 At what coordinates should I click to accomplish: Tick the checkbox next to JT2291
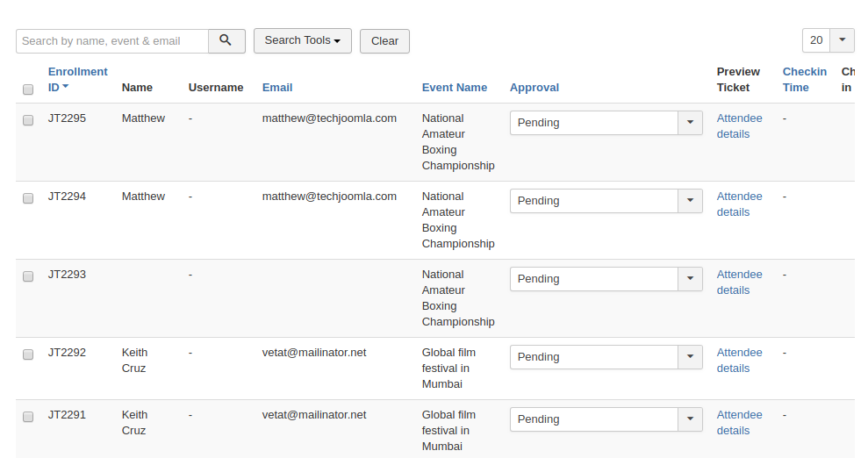tap(28, 417)
